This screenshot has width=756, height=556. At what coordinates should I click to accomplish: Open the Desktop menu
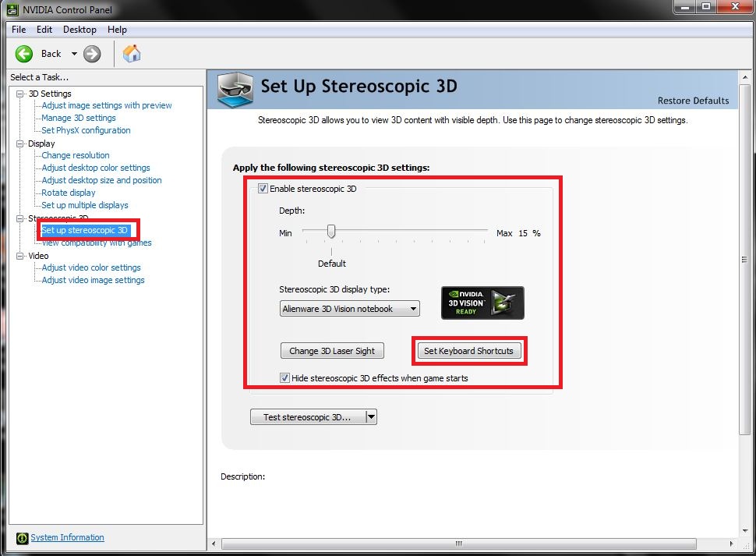(79, 30)
